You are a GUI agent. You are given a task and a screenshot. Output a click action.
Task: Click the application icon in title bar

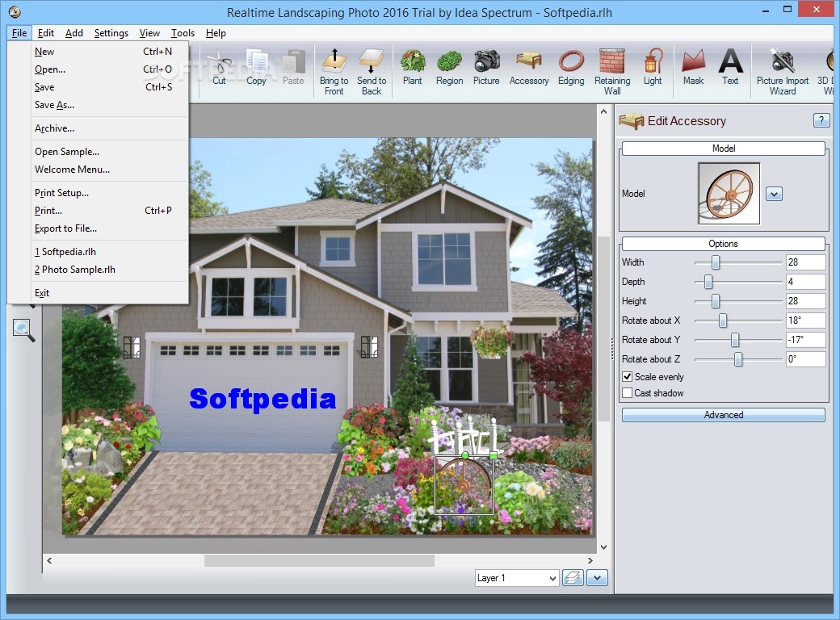(15, 12)
